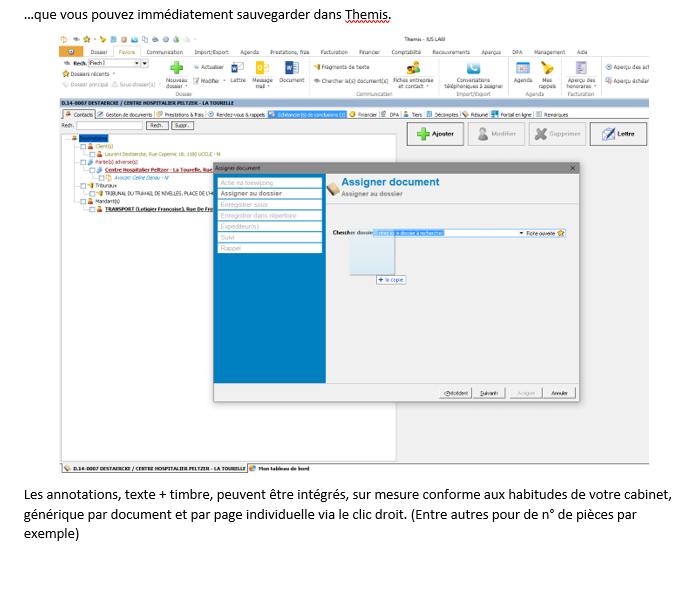Tick the Client(s) checkbox in the tree
698x589 pixels.
83,146
